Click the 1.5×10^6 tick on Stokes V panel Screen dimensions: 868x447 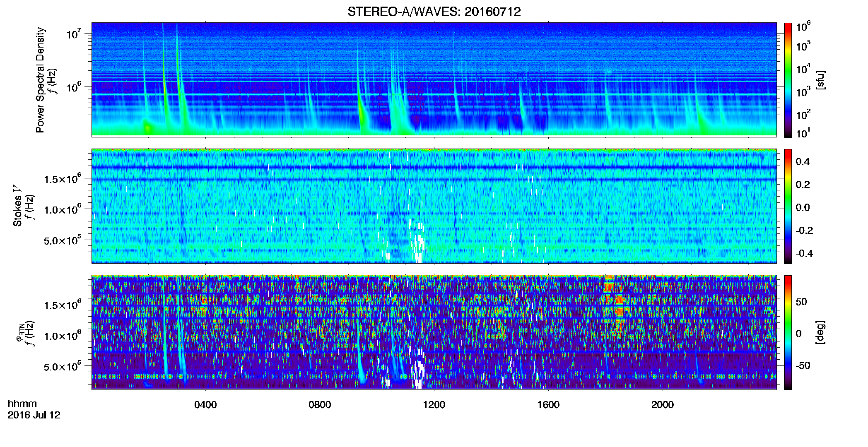point(62,178)
